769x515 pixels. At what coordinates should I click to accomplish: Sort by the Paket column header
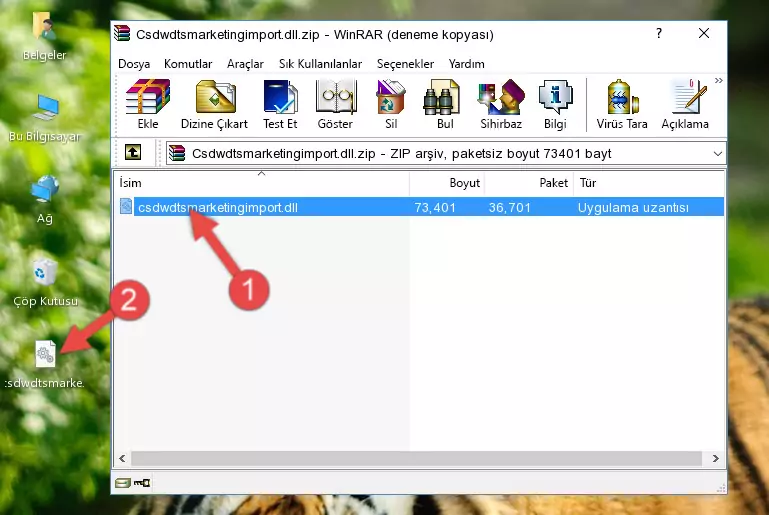tap(529, 182)
